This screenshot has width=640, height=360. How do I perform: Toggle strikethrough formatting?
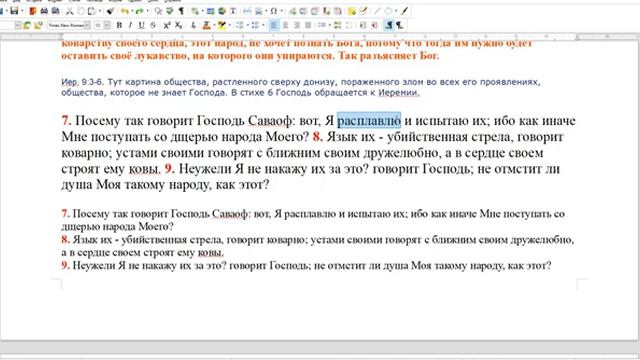153,25
